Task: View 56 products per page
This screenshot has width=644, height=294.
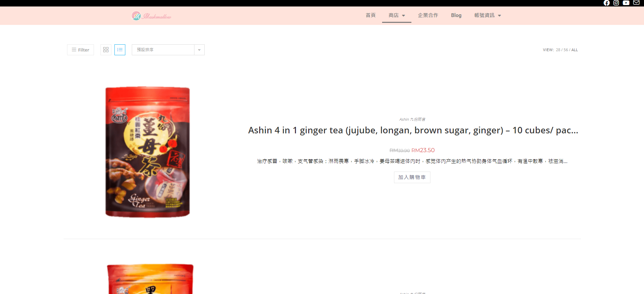Action: [x=566, y=50]
